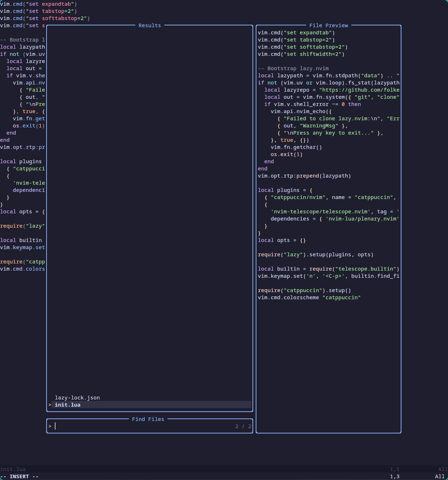Click 'out, "WarningMsg"' line in preview

point(313,126)
